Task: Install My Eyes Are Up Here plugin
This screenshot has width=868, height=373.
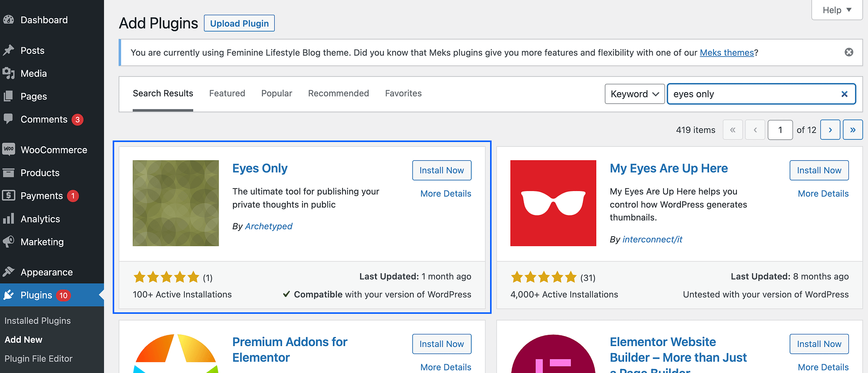Action: point(819,170)
